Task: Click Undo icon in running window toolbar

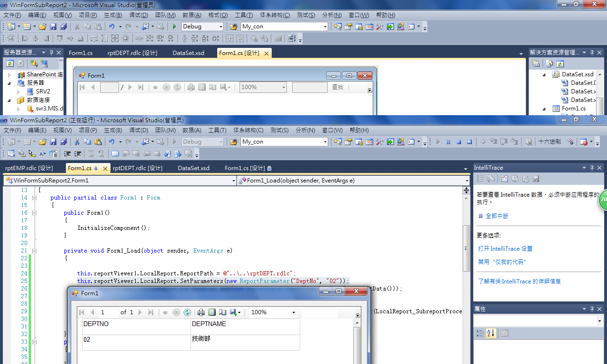Action: tap(112, 142)
